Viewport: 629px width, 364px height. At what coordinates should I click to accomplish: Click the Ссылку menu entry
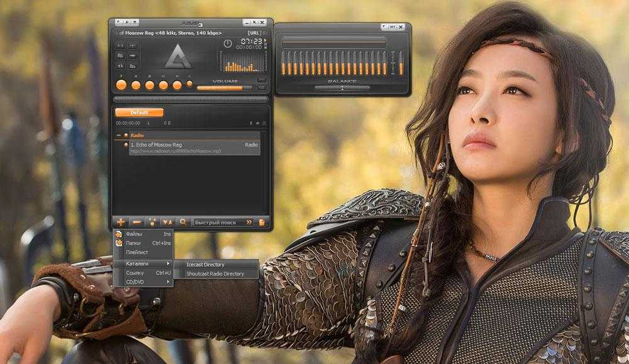point(135,273)
